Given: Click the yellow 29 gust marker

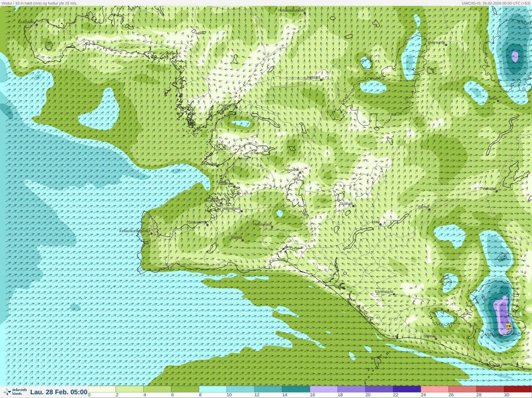Looking at the screenshot, I should point(508,326).
